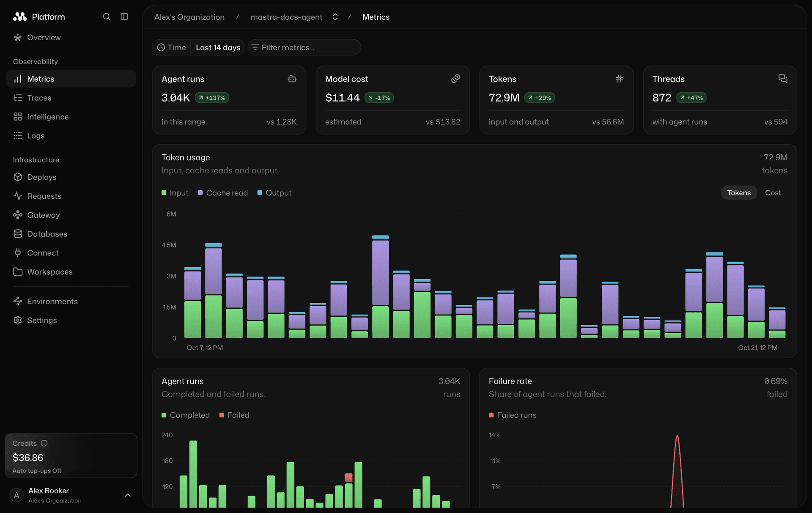
Task: Click the Settings gear icon
Action: tap(17, 320)
